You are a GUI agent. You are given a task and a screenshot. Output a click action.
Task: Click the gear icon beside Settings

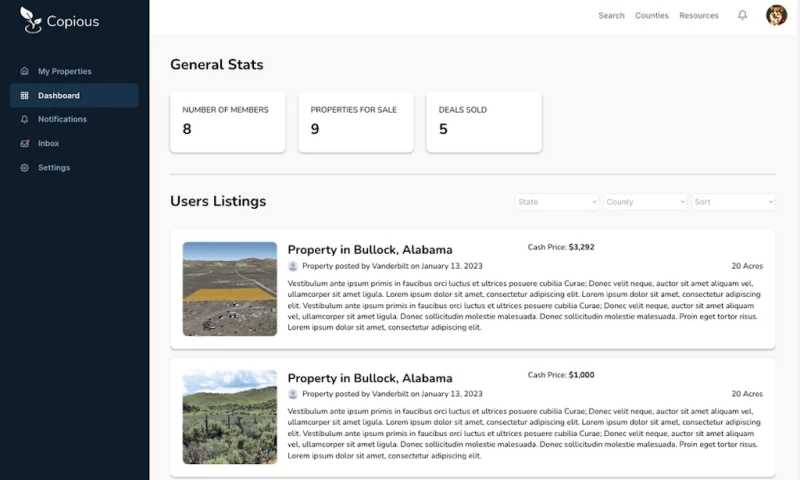pyautogui.click(x=25, y=167)
